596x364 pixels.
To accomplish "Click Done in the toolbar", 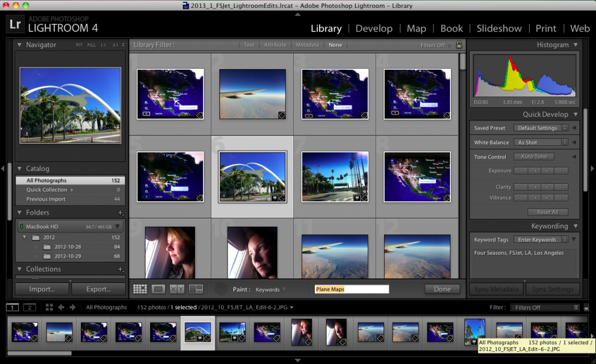I will [x=442, y=289].
